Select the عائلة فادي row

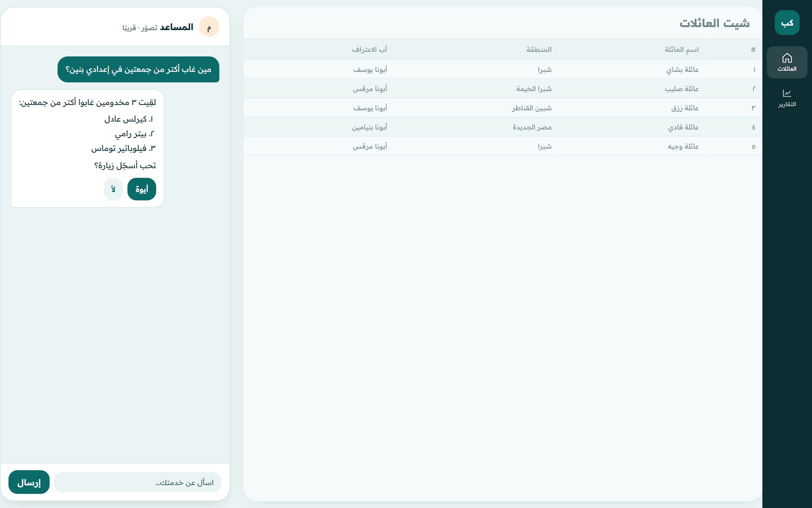[x=503, y=127]
